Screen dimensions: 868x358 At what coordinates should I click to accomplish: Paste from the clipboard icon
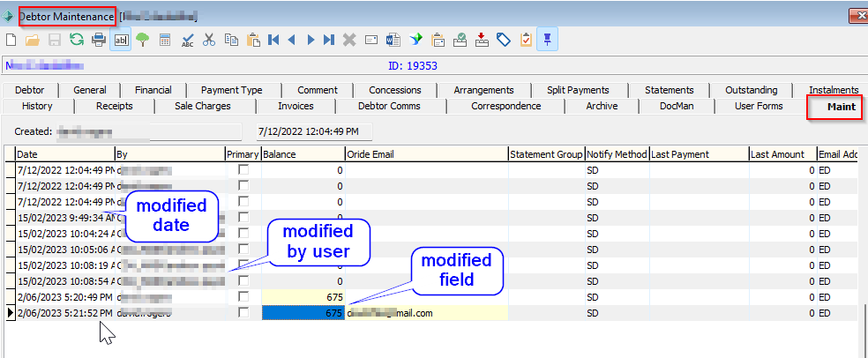pos(253,40)
